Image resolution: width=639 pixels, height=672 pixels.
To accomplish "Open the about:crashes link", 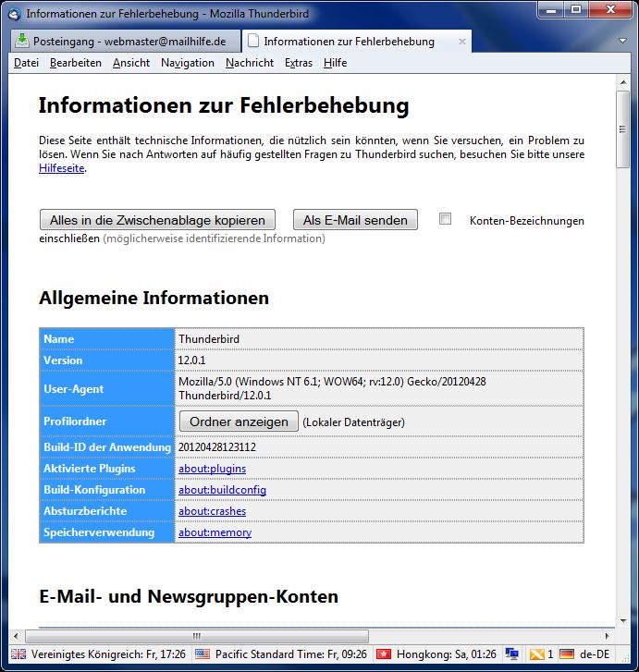I will (213, 511).
